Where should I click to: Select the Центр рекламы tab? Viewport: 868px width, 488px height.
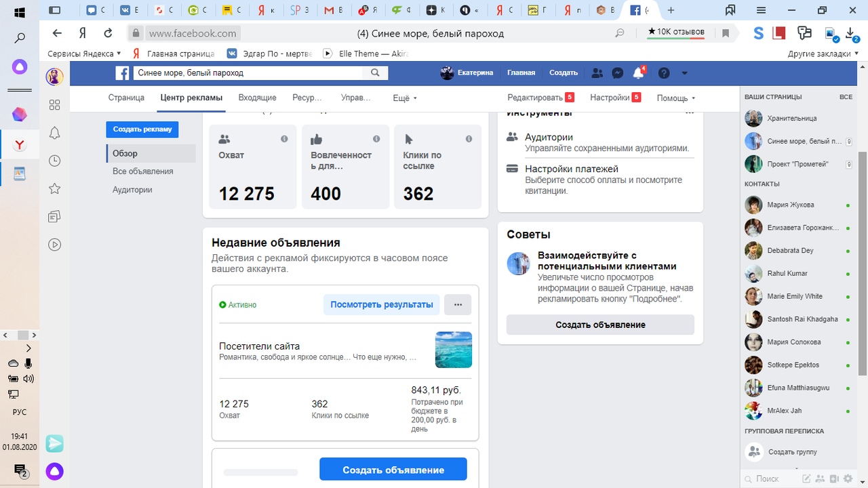click(191, 98)
